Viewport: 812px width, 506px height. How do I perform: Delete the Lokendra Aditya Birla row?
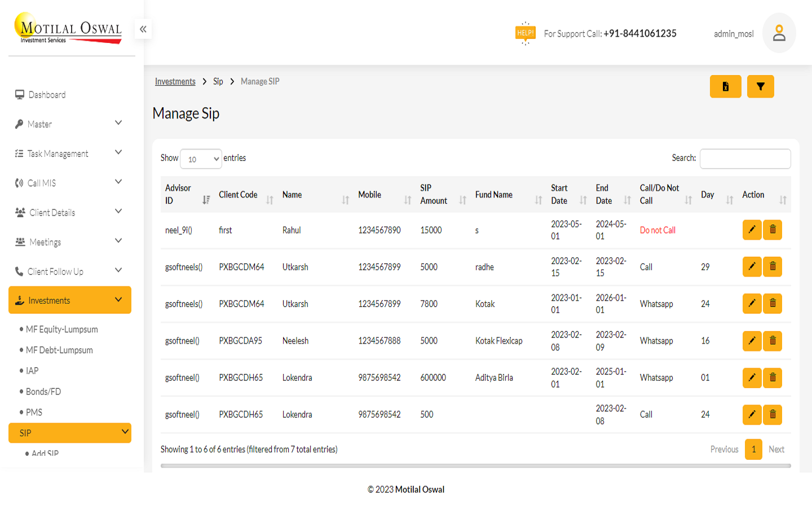773,377
